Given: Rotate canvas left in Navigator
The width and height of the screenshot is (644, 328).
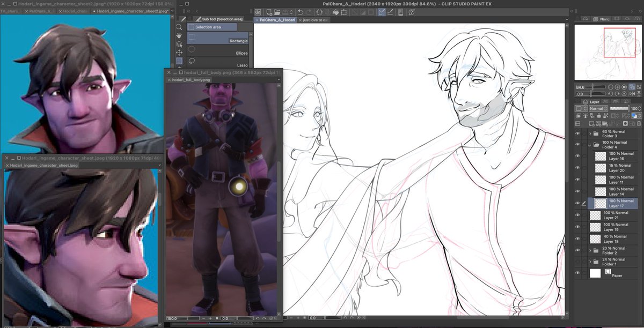Looking at the screenshot, I should (x=611, y=94).
